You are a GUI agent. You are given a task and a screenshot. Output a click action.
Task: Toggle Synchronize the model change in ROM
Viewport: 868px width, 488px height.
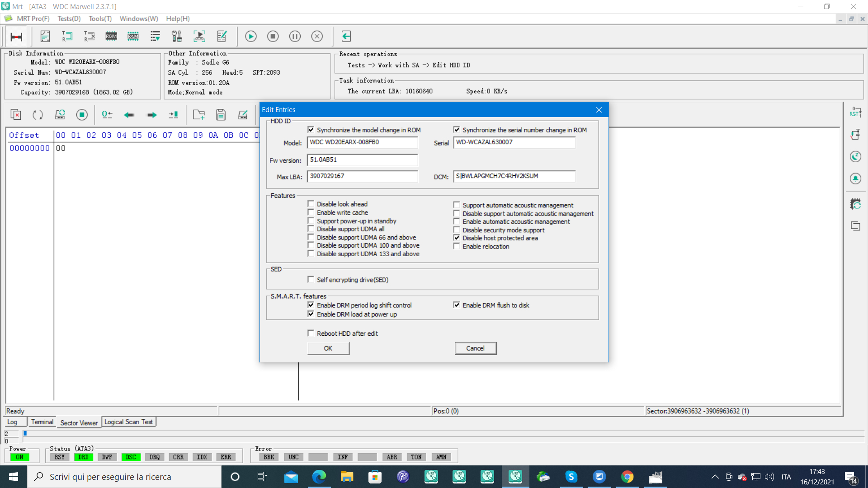[311, 130]
